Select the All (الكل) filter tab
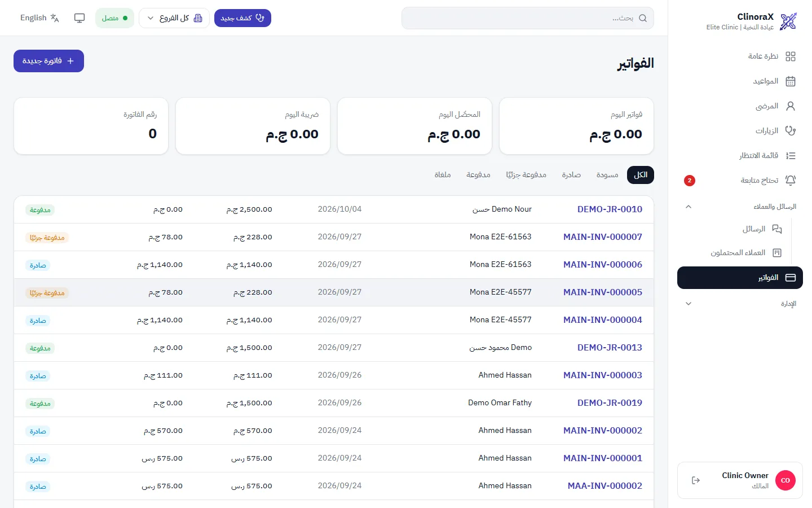The width and height of the screenshot is (812, 508). coord(641,175)
